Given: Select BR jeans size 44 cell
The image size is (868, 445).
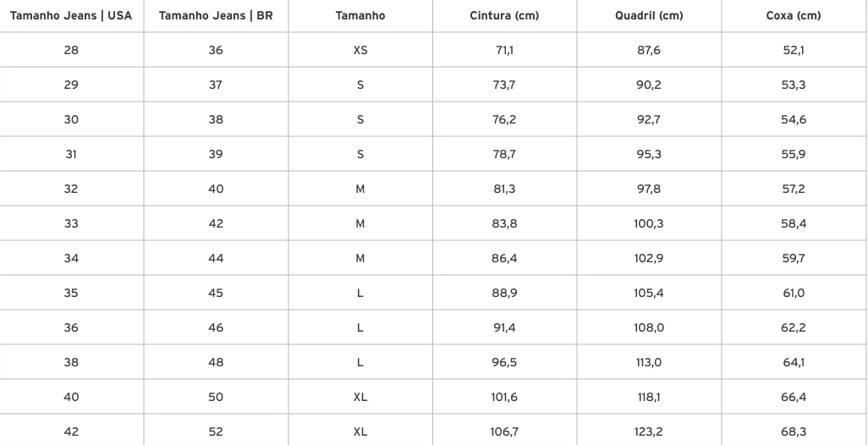Looking at the screenshot, I should [216, 258].
